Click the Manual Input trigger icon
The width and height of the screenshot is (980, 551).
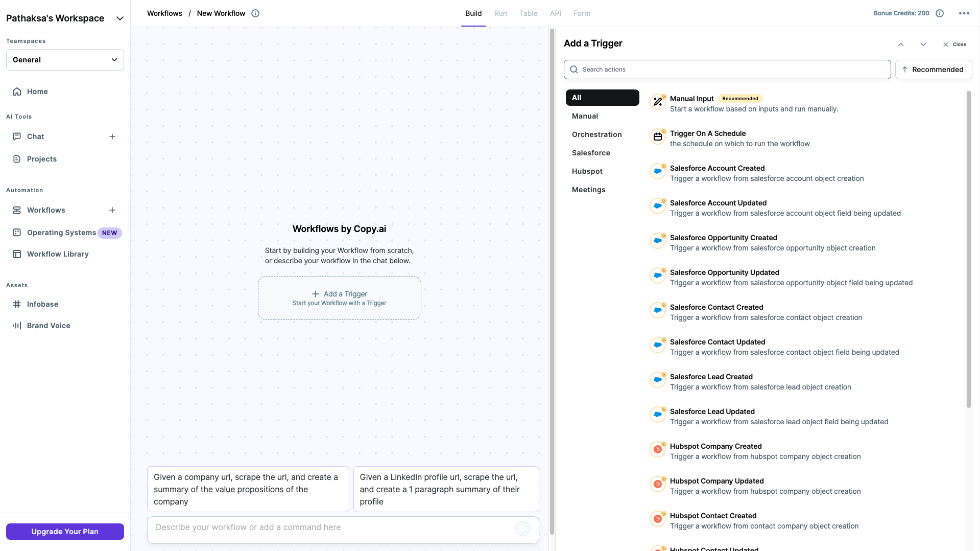tap(658, 102)
